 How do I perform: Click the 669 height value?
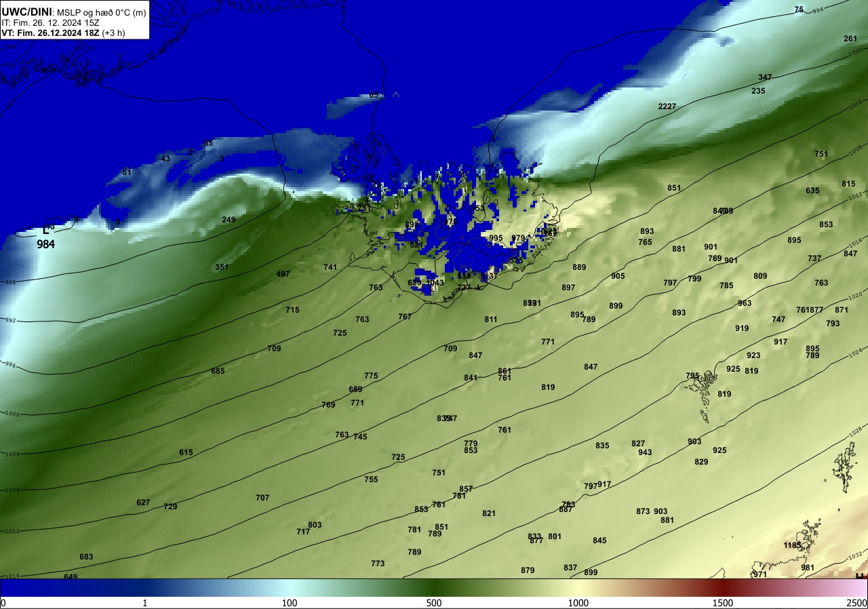[355, 389]
